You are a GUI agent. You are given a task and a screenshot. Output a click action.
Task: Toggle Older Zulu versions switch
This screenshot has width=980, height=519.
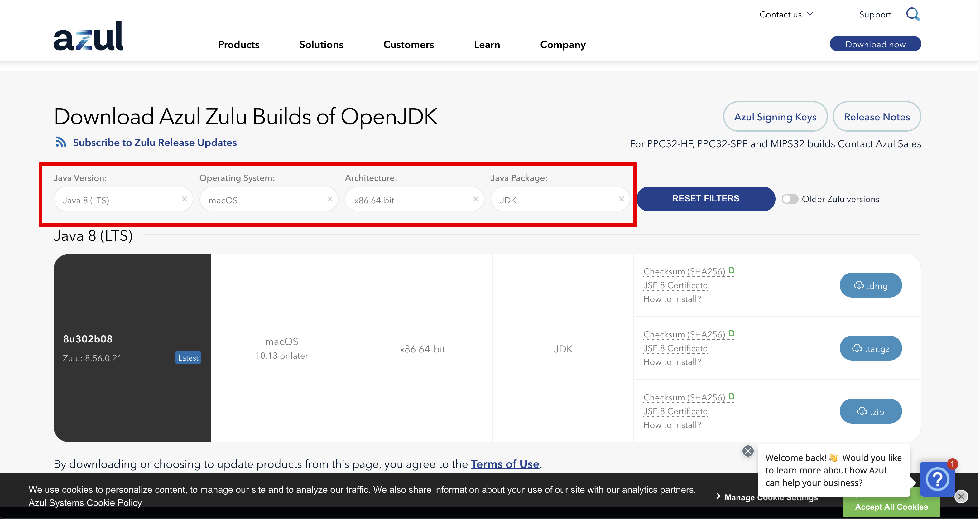pyautogui.click(x=790, y=199)
